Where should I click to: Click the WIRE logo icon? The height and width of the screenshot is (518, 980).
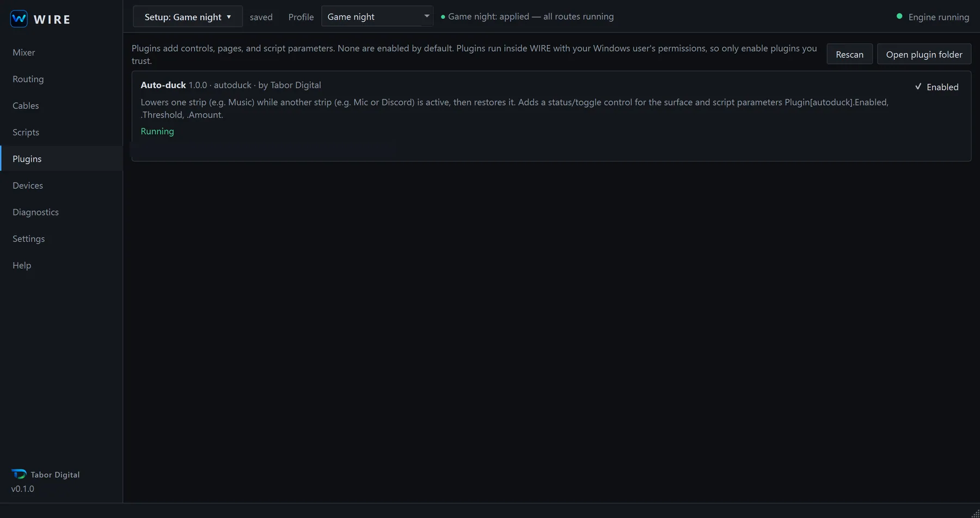pyautogui.click(x=19, y=19)
